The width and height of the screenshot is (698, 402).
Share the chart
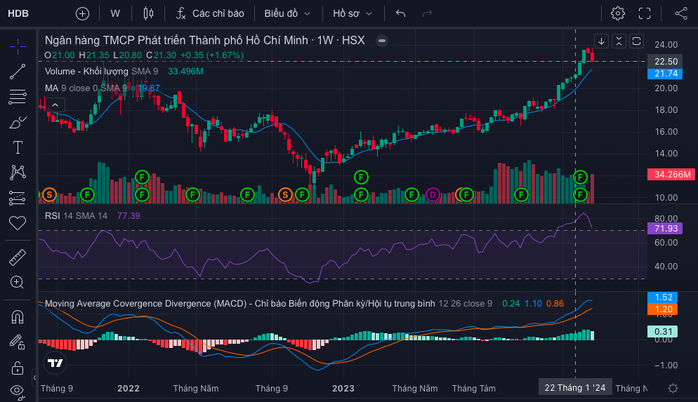681,14
